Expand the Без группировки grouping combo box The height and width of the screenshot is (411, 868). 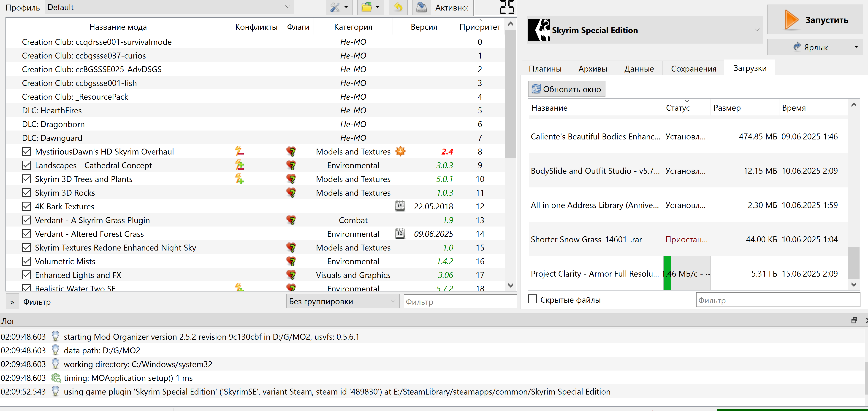(x=343, y=301)
